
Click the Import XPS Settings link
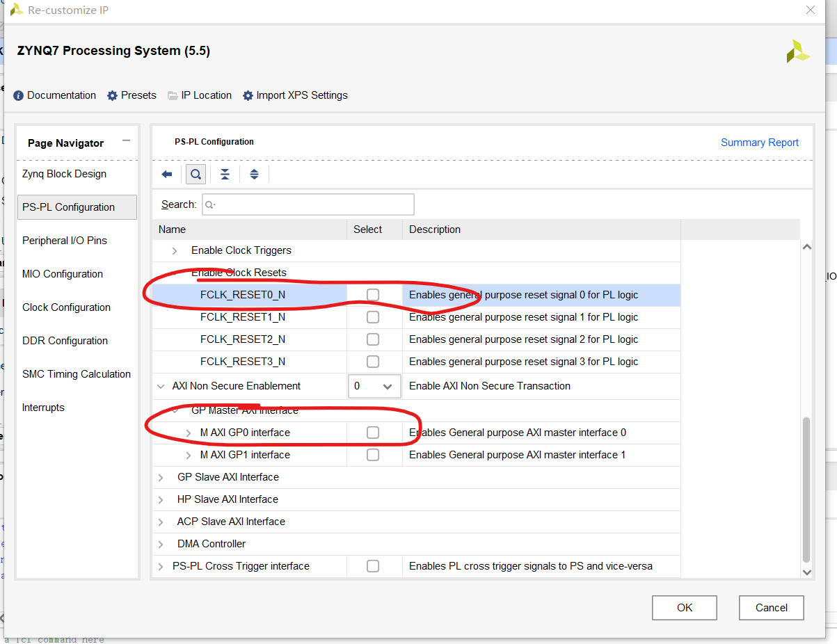click(302, 95)
